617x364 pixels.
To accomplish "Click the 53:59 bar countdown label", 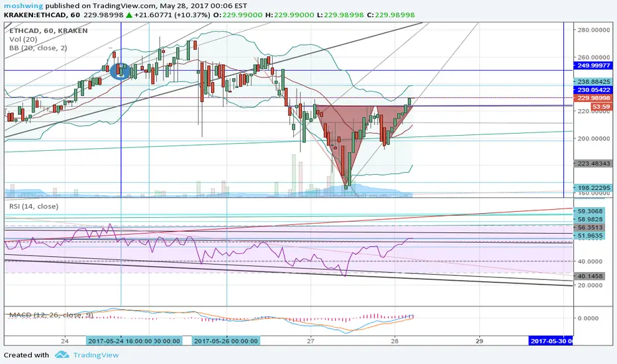I will click(601, 107).
